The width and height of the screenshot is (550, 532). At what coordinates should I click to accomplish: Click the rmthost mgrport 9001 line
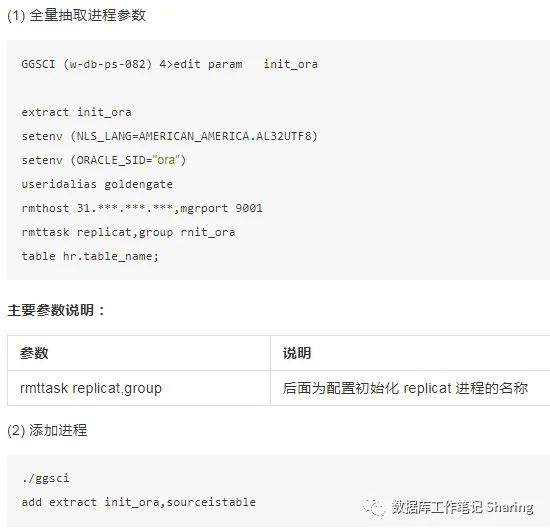click(x=142, y=208)
